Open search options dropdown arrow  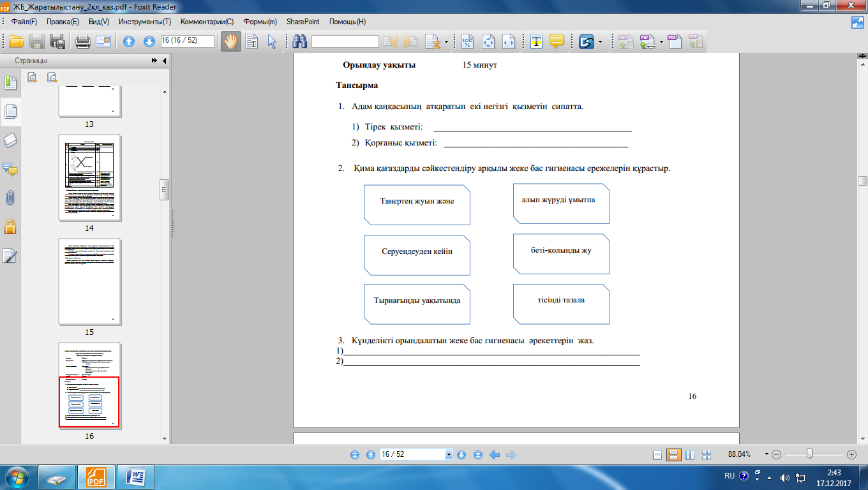(446, 42)
